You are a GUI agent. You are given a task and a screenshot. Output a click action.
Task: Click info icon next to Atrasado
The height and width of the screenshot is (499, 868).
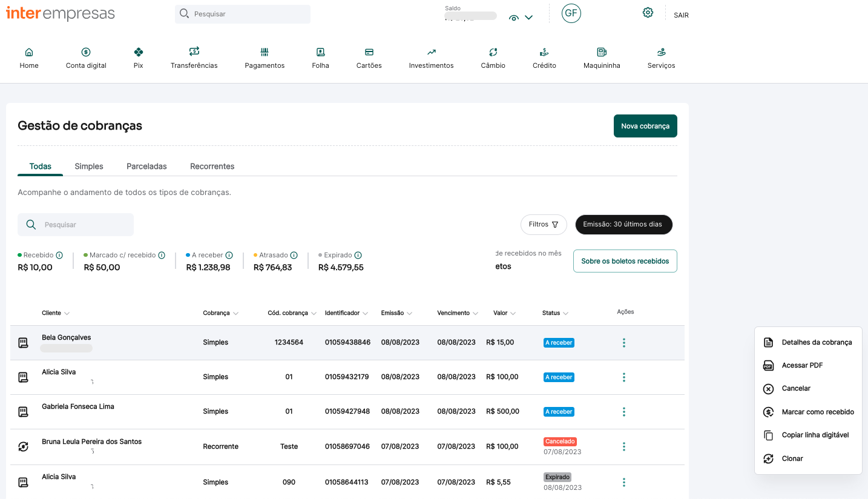(x=294, y=255)
